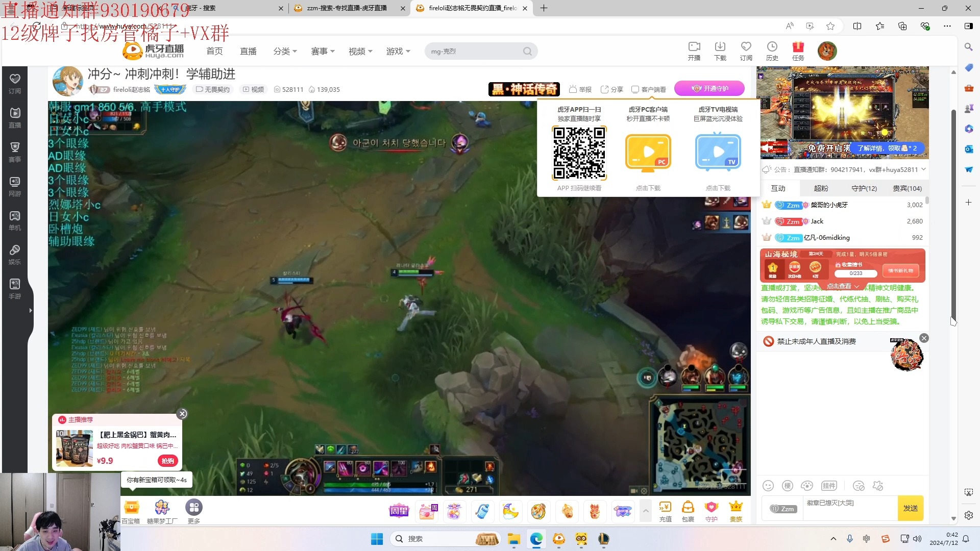Open the 贵族 crown icon in gift bar
980x551 pixels.
[x=736, y=511]
